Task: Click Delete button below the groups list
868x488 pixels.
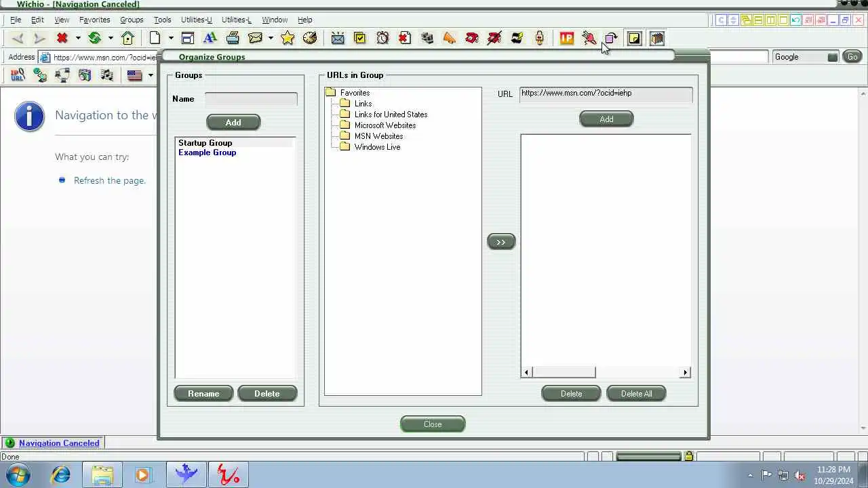Action: (x=267, y=394)
